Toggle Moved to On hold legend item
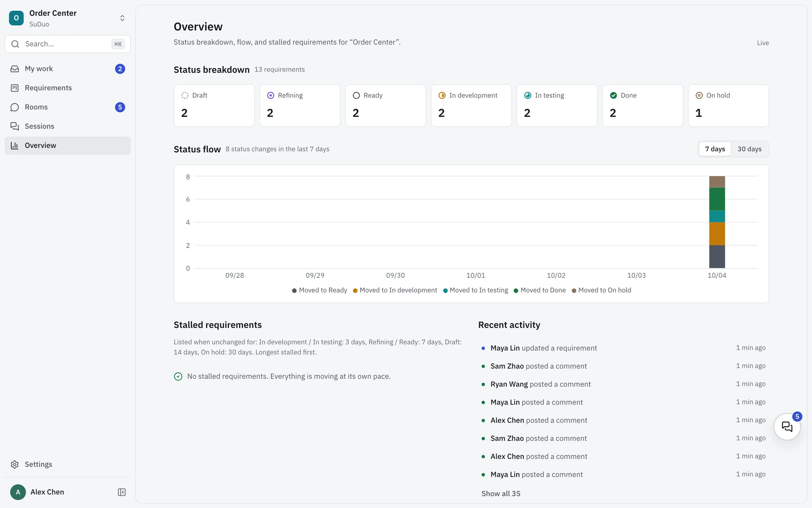This screenshot has height=508, width=812. pyautogui.click(x=601, y=290)
